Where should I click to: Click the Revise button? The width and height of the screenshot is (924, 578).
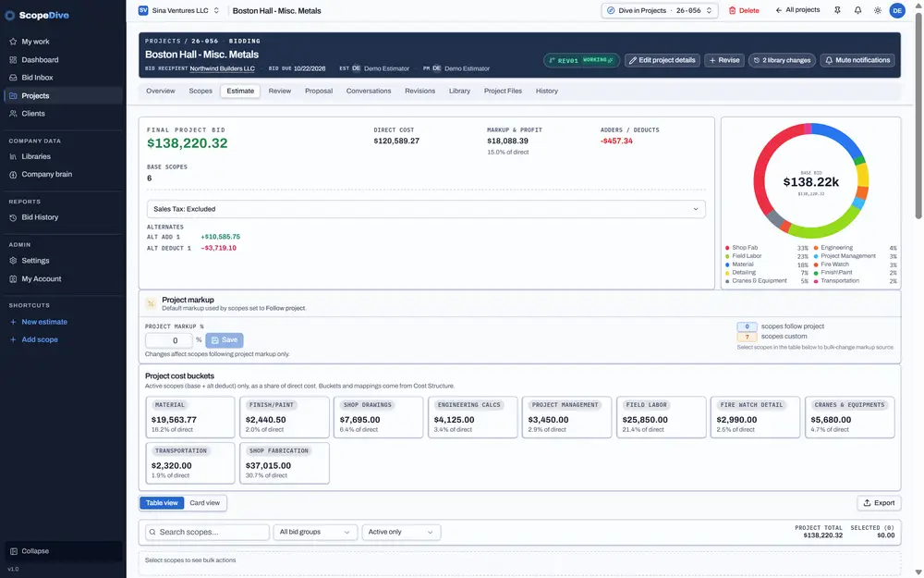pyautogui.click(x=724, y=60)
